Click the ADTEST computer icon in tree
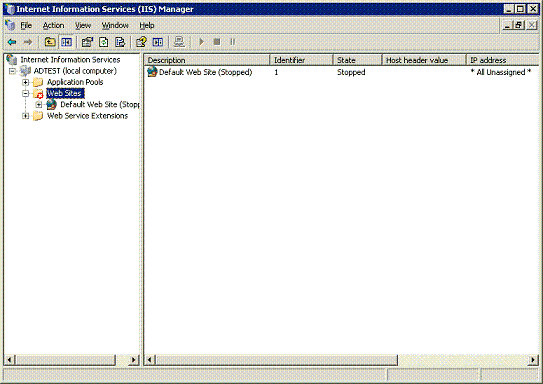This screenshot has width=543, height=384. pyautogui.click(x=25, y=71)
